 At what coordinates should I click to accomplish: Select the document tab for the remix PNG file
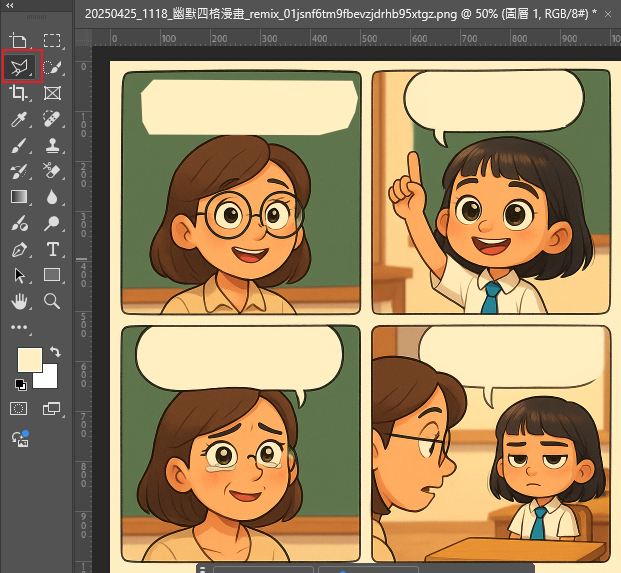coord(341,14)
